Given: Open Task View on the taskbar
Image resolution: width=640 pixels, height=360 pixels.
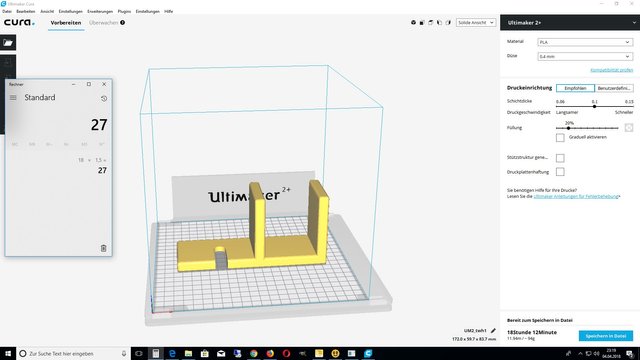Looking at the screenshot, I should pyautogui.click(x=139, y=353).
